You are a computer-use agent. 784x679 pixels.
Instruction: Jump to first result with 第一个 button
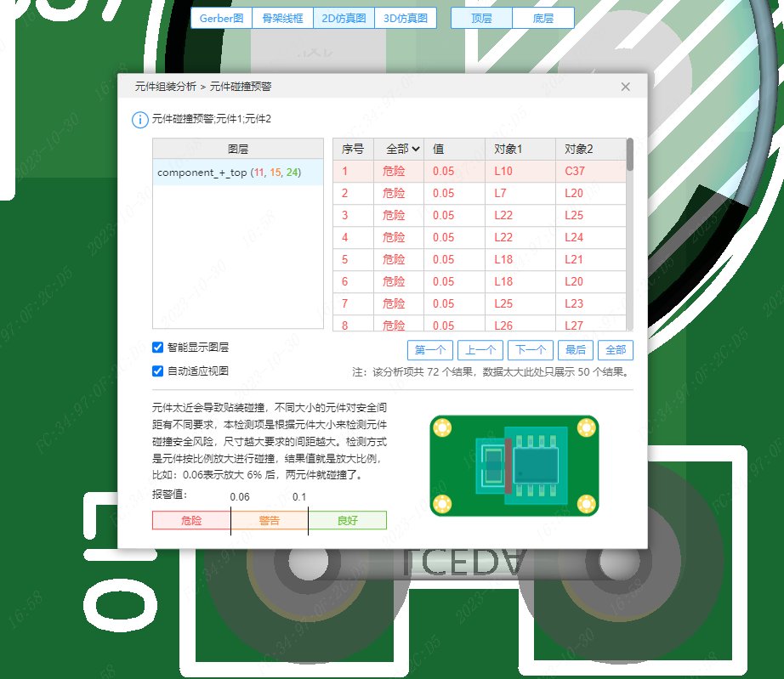pos(430,350)
